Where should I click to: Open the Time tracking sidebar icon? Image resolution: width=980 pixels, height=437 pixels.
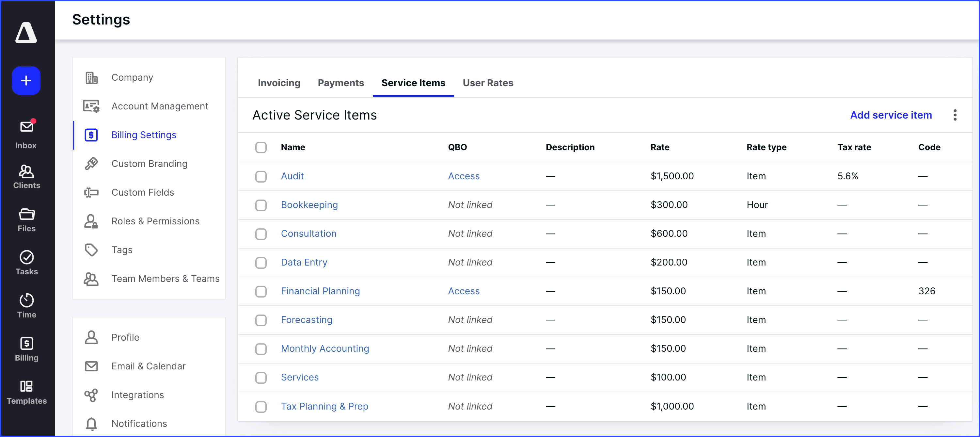click(26, 304)
